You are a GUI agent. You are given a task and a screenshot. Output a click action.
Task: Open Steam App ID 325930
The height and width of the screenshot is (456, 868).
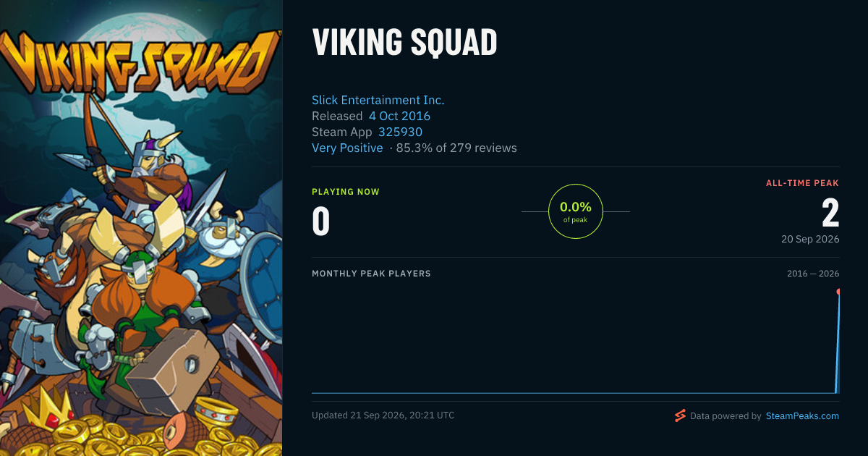(400, 132)
